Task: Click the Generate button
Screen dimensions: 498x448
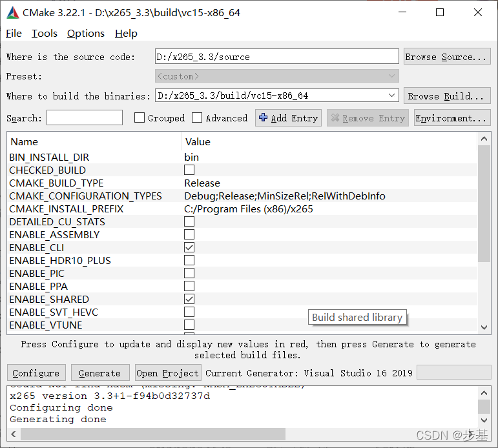Action: 100,372
